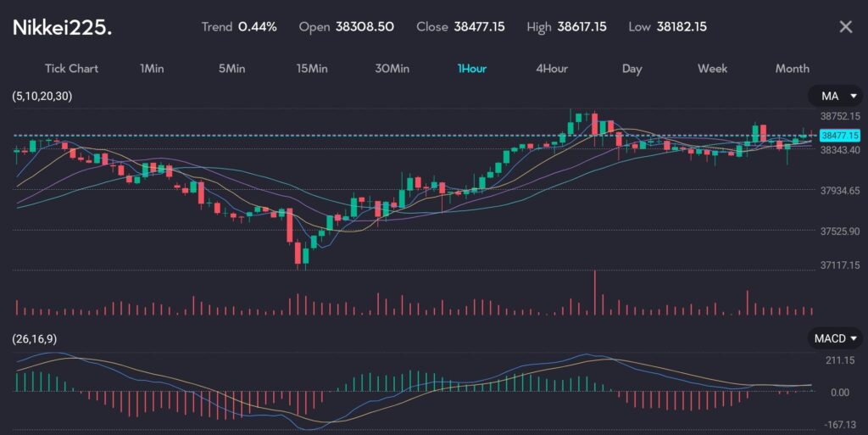
Task: Choose the 15Min interval
Action: [x=312, y=69]
